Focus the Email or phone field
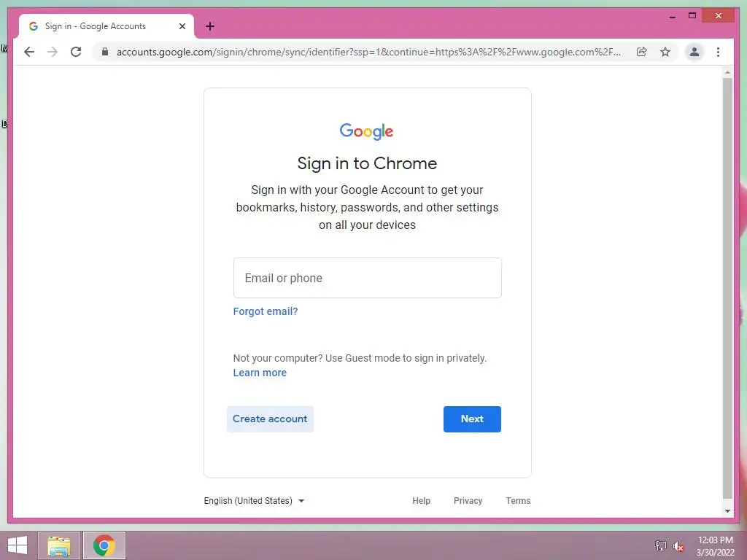This screenshot has height=560, width=747. 368,278
